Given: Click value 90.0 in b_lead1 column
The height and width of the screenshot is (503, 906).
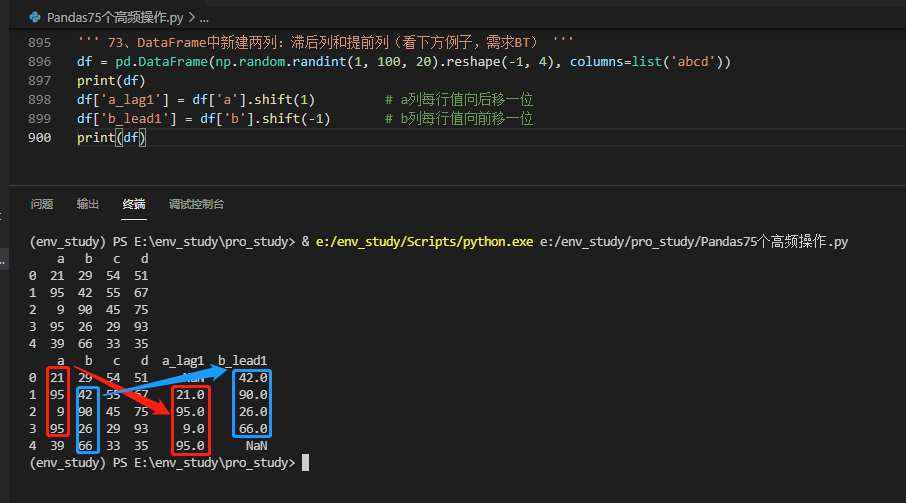Looking at the screenshot, I should coord(253,395).
